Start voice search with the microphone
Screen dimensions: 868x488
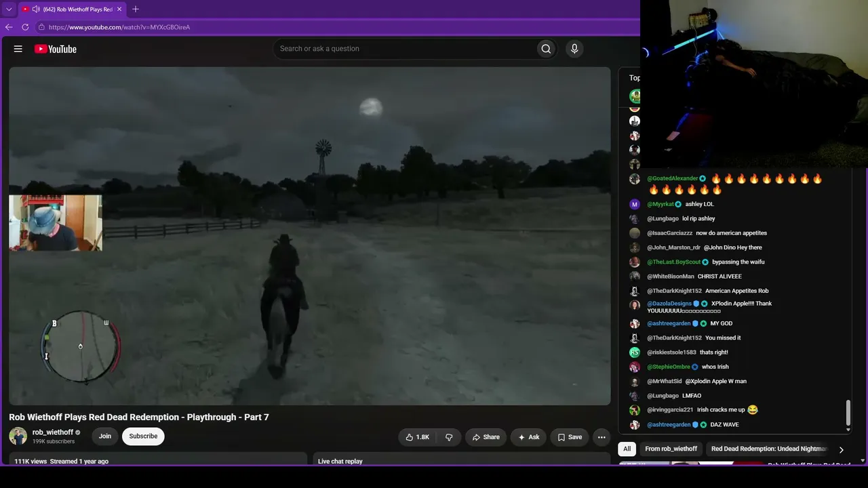tap(574, 49)
